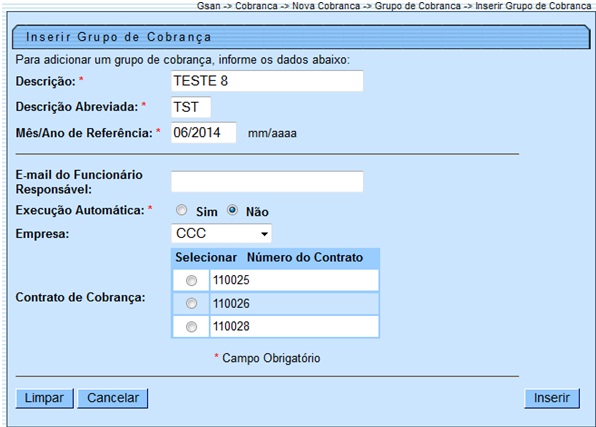
Task: Click the E-mail do Funcionário Responsável field
Action: 267,182
